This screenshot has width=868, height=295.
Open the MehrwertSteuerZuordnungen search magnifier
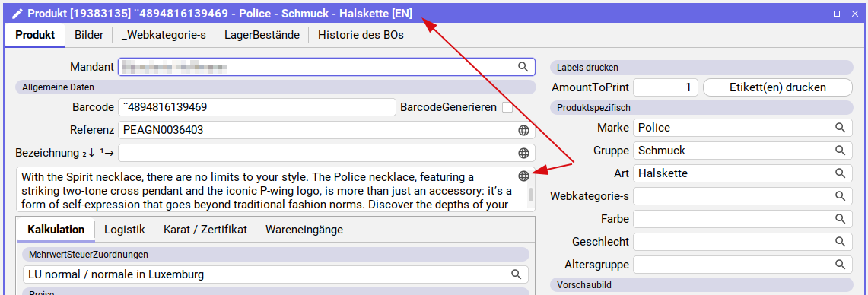pos(516,274)
